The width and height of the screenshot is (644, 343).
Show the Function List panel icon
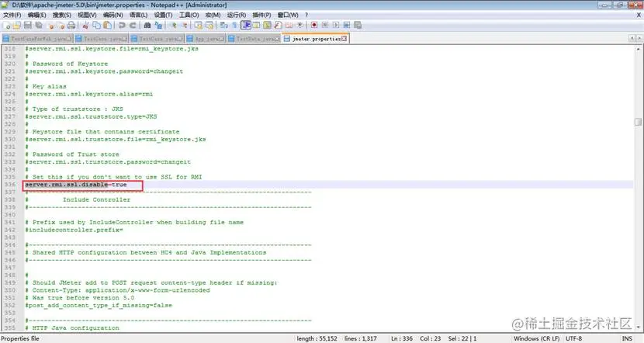tap(278, 26)
